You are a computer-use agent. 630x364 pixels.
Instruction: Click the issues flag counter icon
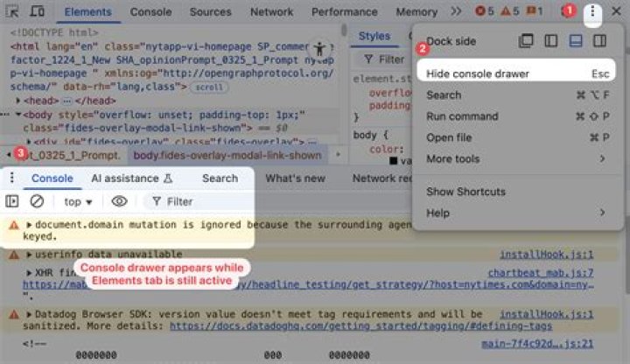click(x=535, y=11)
